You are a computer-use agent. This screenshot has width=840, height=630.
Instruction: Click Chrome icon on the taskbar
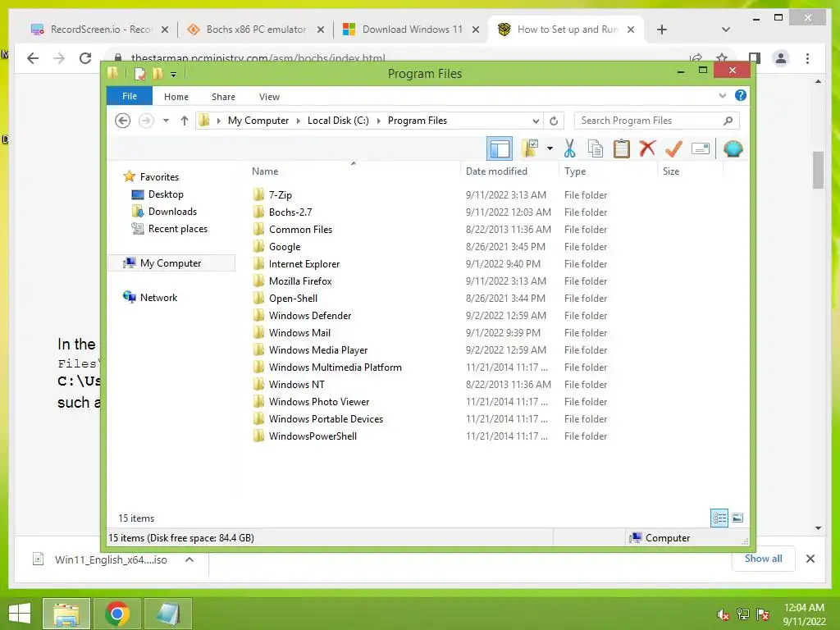[117, 614]
